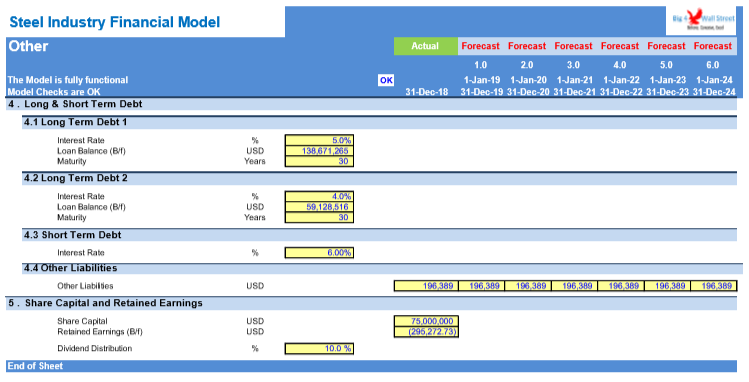Image resolution: width=749 pixels, height=382 pixels.
Task: Select Other Liabilities cell for 31-Dec-18
Action: click(426, 286)
